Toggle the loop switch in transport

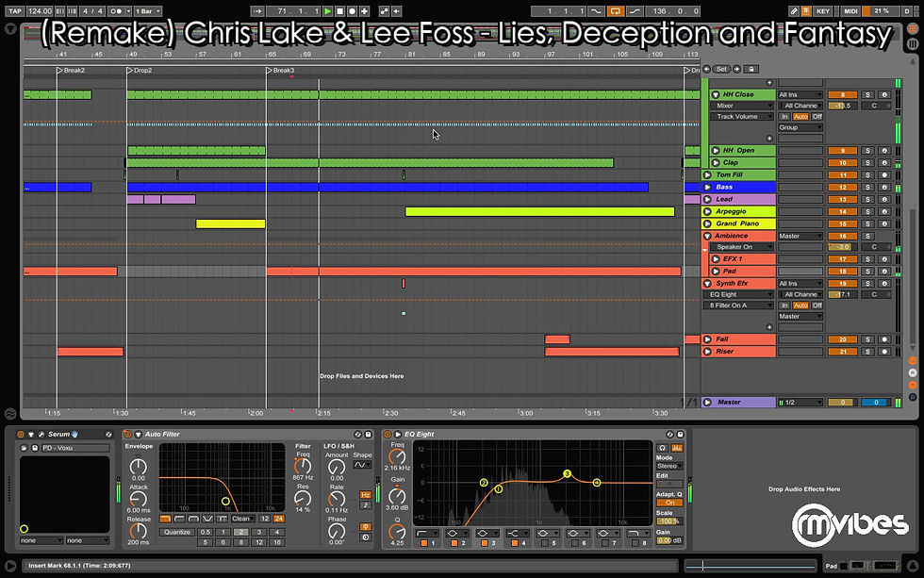[615, 10]
